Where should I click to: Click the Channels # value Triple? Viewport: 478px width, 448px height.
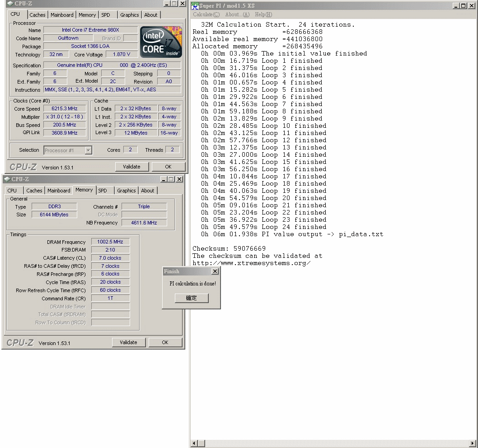144,206
